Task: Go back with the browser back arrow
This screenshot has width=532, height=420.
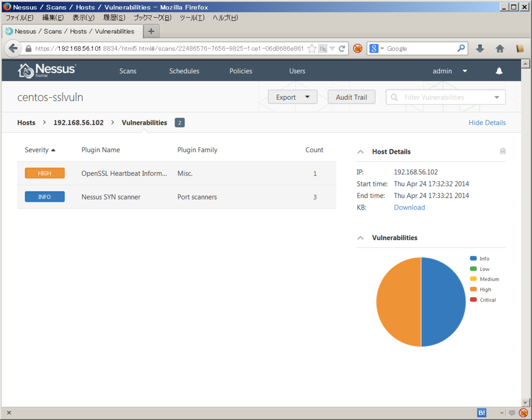Action: [13, 48]
